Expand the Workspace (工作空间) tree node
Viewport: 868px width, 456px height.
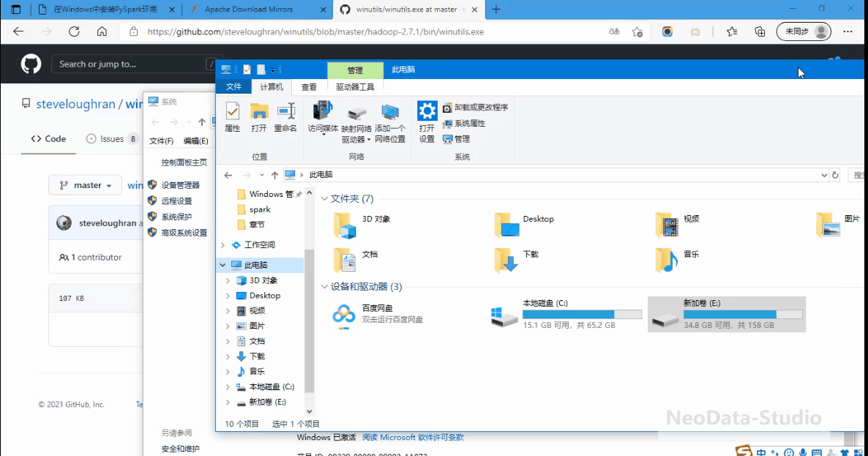pos(222,244)
